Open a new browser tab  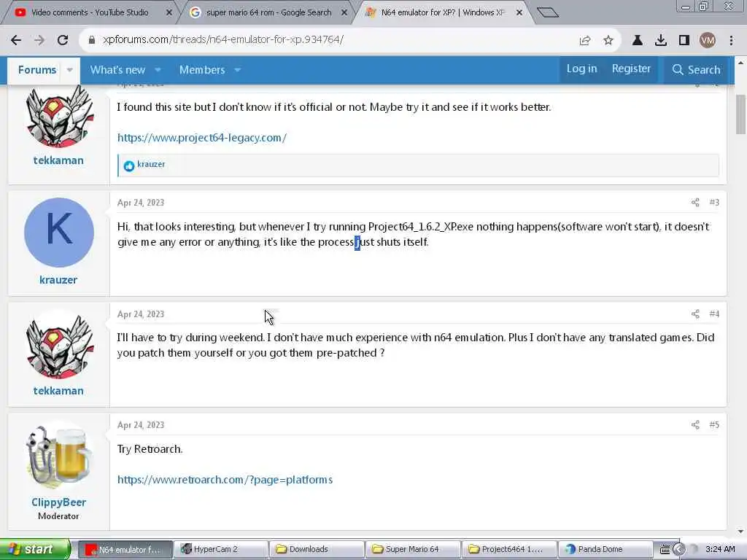[547, 12]
